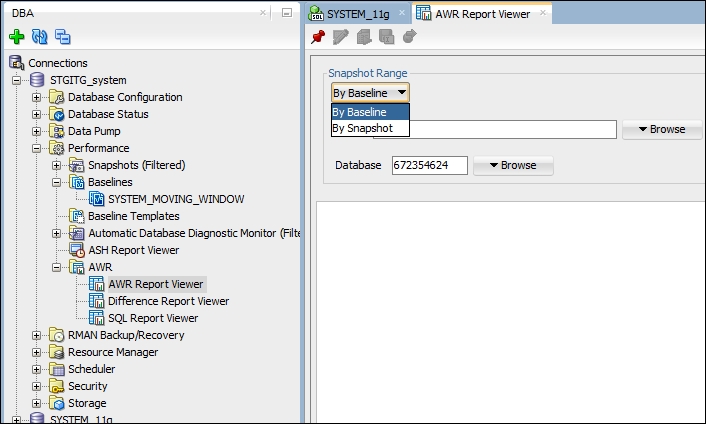The height and width of the screenshot is (424, 706).
Task: Click the Connections database icon
Action: (17, 63)
